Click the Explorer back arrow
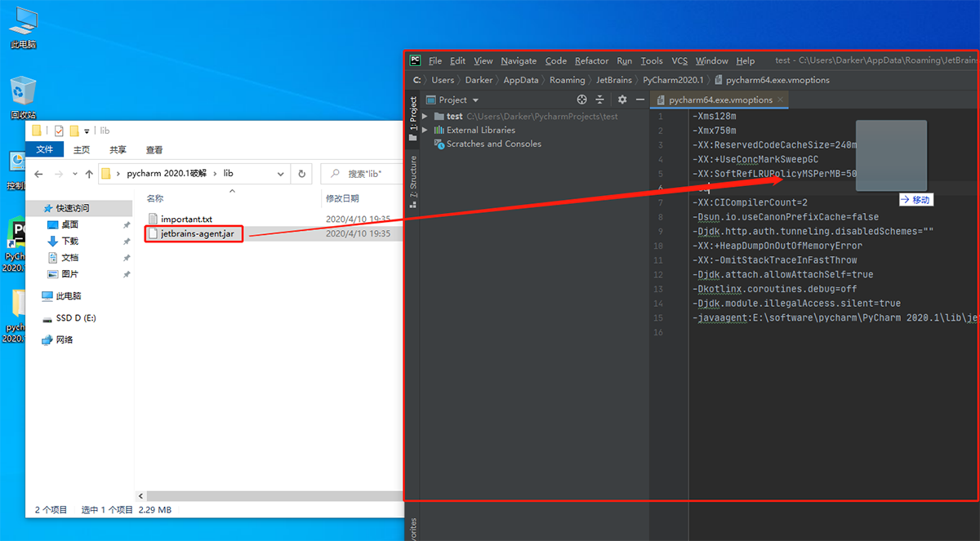The width and height of the screenshot is (980, 541). click(x=38, y=174)
